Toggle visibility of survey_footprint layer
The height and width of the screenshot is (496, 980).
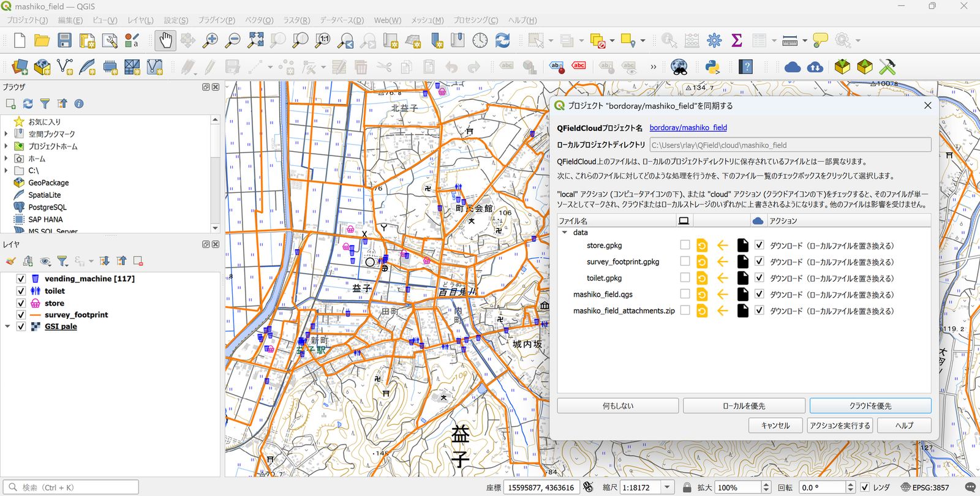pyautogui.click(x=21, y=315)
